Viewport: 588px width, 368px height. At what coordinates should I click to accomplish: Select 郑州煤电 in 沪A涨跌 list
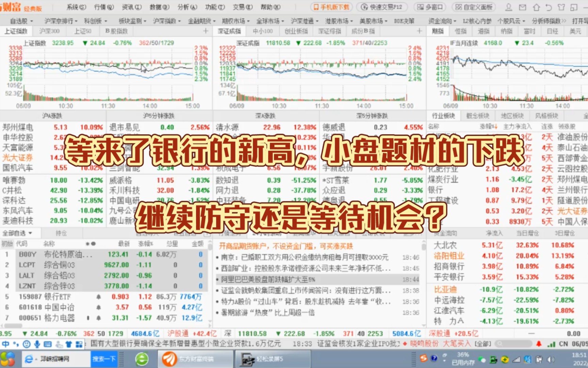pos(53,127)
